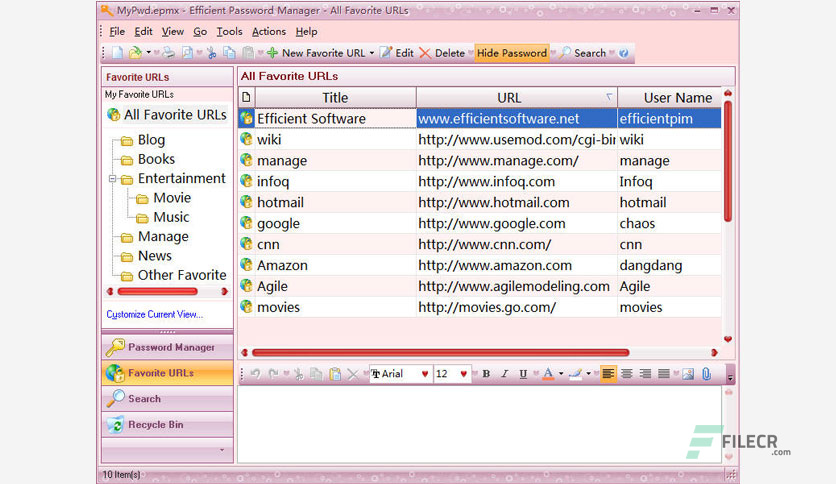Viewport: 836px width, 484px height.
Task: Click the Delete toolbar button
Action: click(x=442, y=53)
